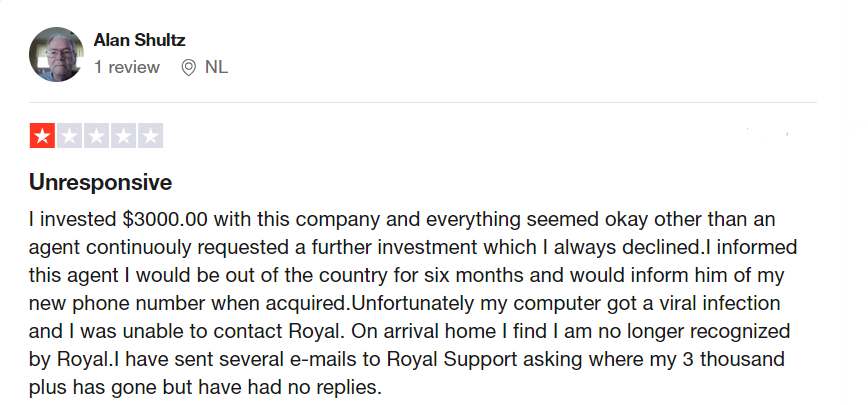Select the third star in the rating

pyautogui.click(x=96, y=137)
